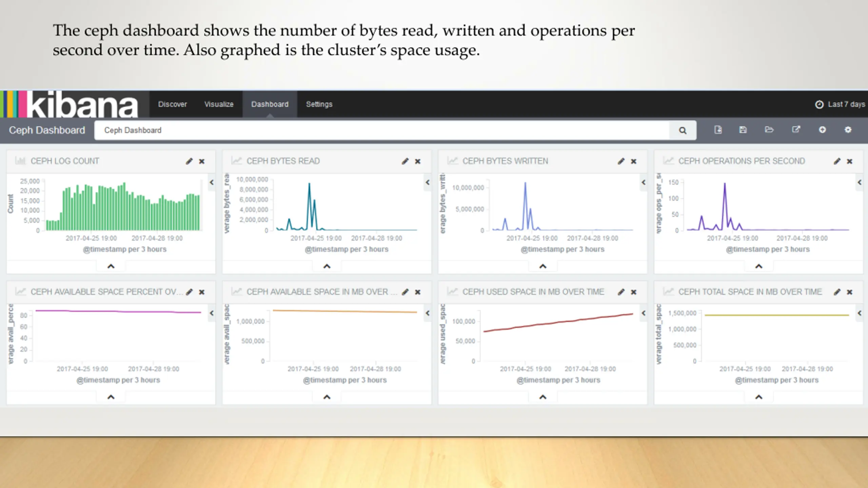Click the red line in Used Space chart
868x488 pixels.
(558, 322)
